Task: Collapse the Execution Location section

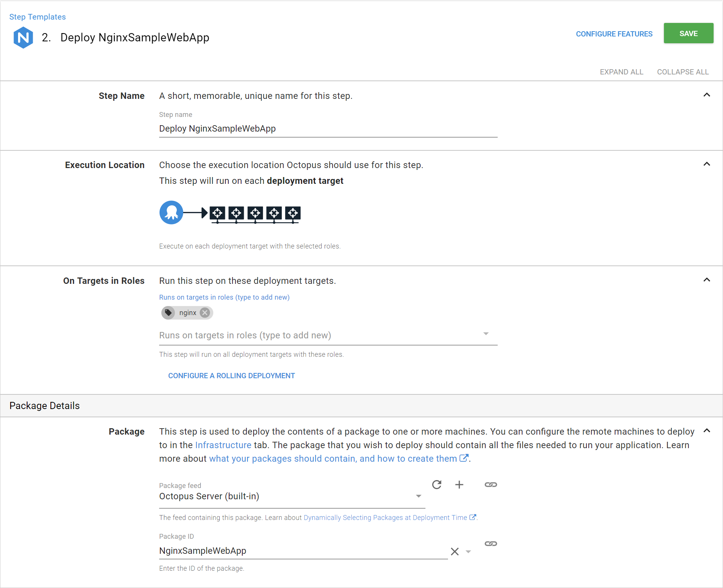Action: point(706,164)
